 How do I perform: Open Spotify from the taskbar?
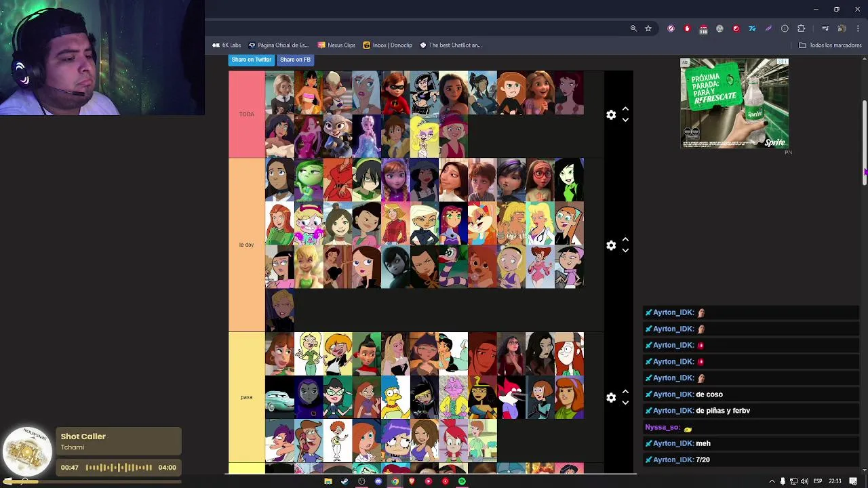point(462,481)
